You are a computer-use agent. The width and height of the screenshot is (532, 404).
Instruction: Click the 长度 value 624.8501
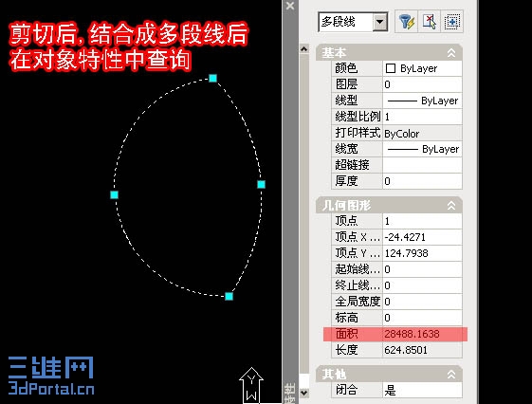click(422, 350)
